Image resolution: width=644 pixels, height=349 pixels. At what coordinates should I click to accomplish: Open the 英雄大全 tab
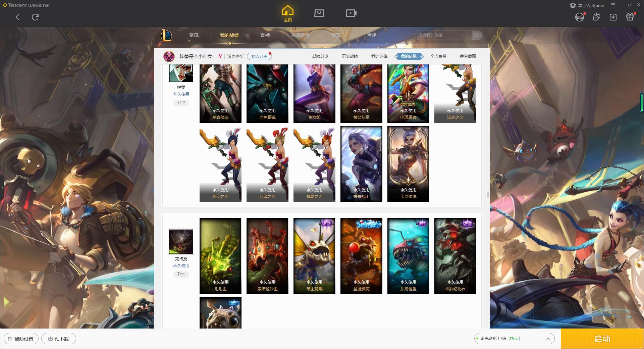[301, 35]
